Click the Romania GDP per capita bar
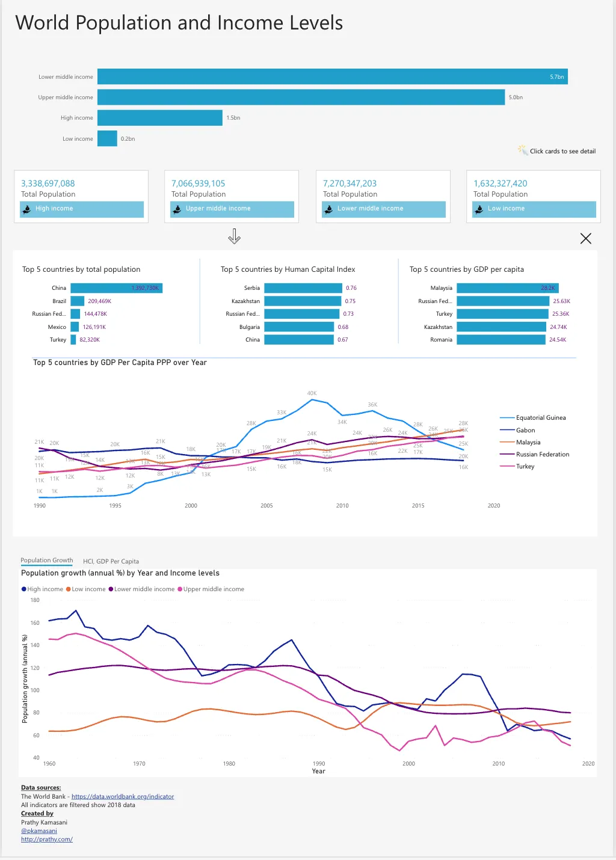616x860 pixels. [x=501, y=340]
